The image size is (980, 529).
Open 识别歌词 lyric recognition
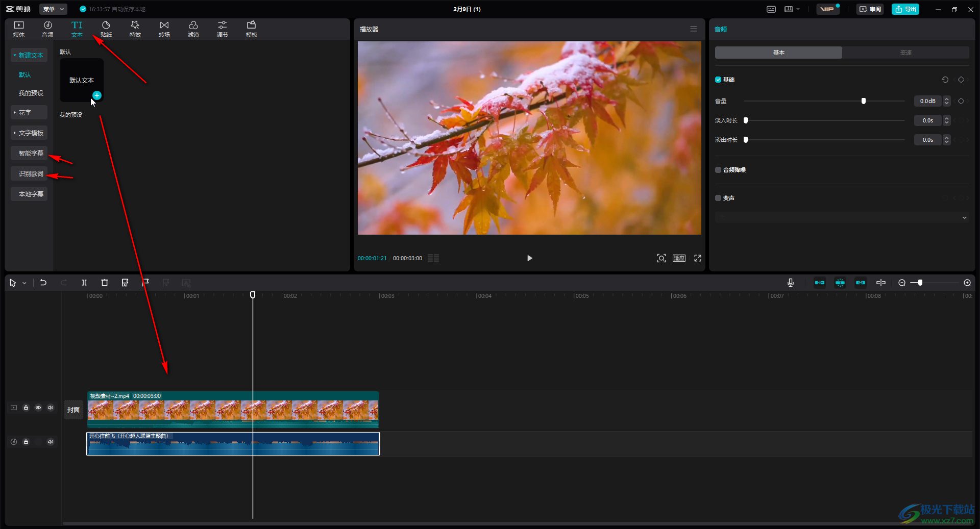29,173
